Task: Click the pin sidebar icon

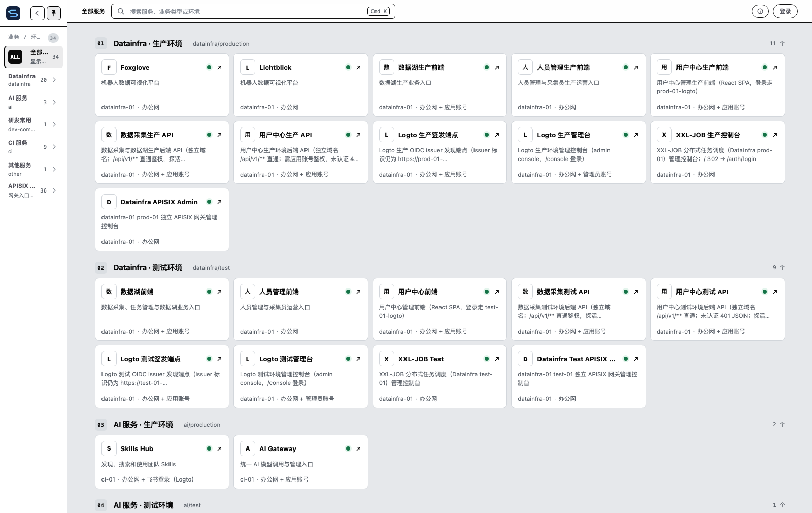Action: (54, 13)
